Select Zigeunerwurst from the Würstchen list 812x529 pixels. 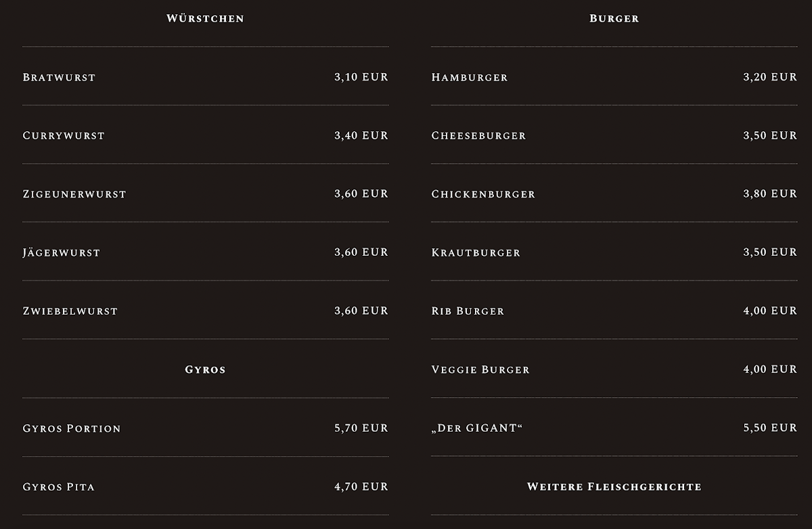[74, 194]
